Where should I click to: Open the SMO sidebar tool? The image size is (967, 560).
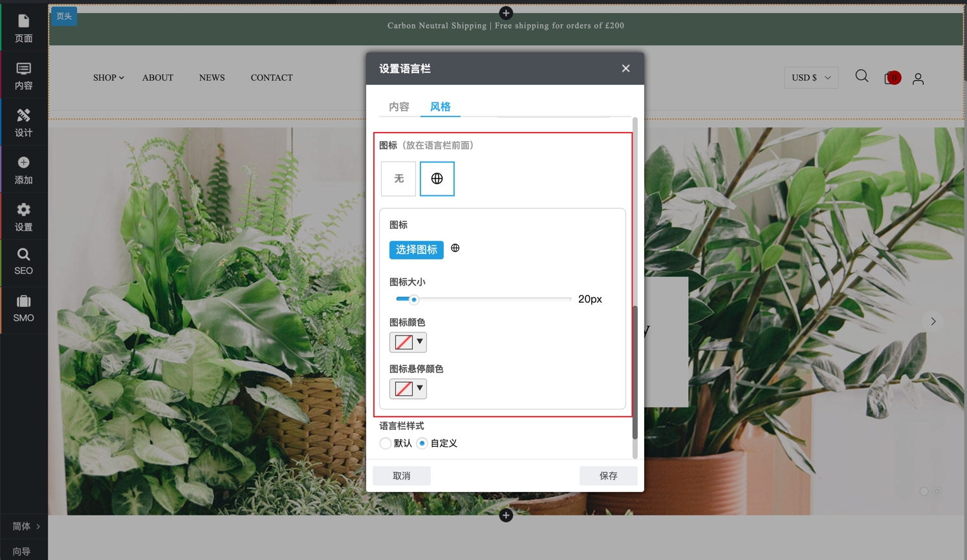(24, 309)
